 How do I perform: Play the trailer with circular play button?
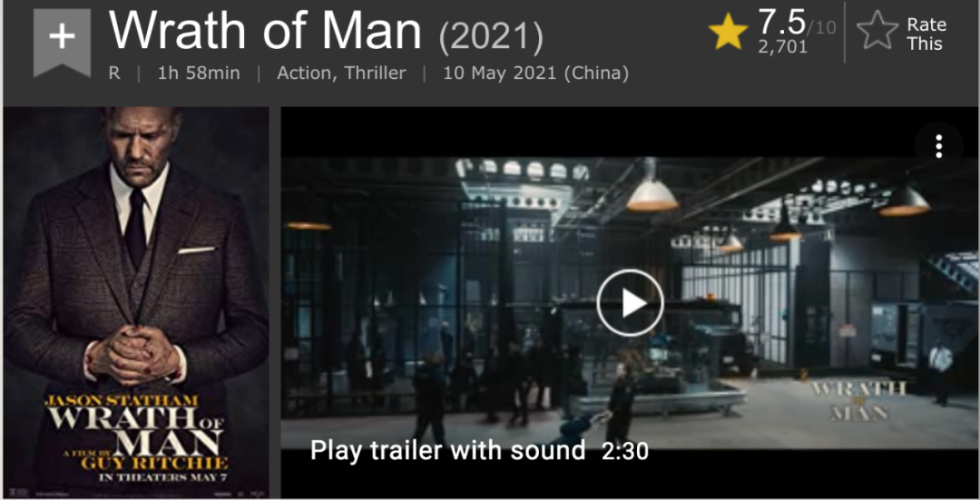click(x=630, y=303)
